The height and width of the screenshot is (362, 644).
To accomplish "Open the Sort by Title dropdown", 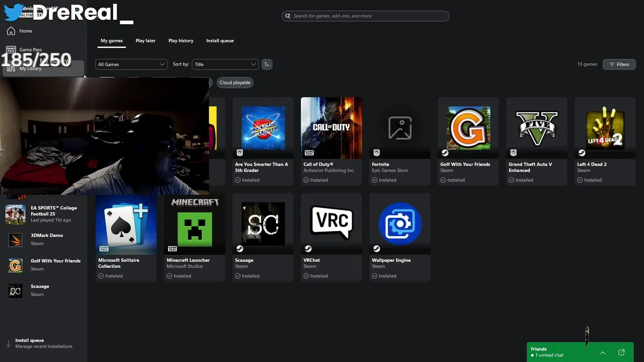I will (225, 64).
